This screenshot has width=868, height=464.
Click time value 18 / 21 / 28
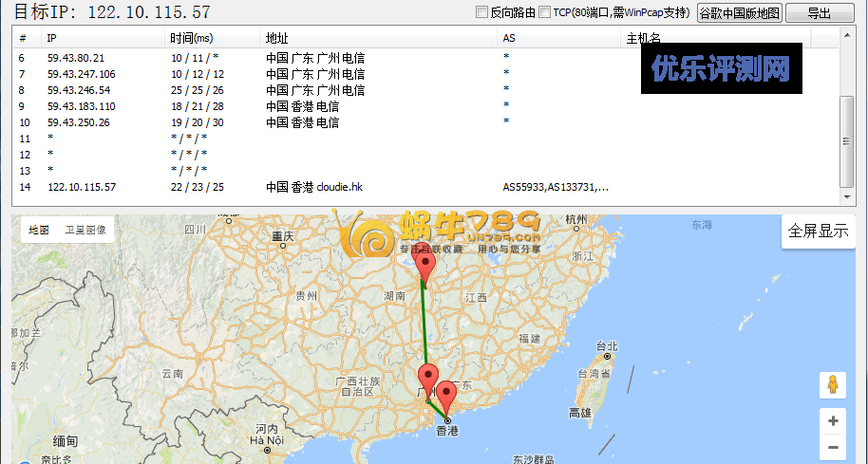198,106
